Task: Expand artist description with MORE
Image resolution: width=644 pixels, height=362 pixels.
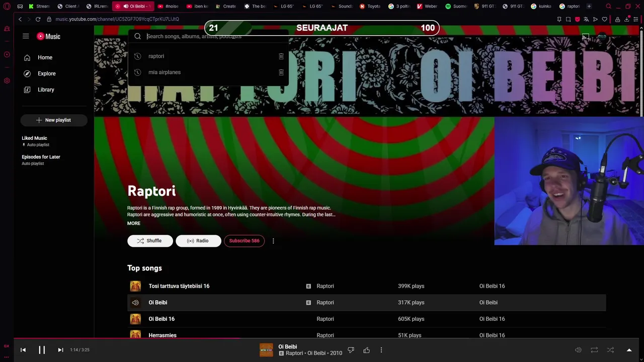Action: [134, 223]
